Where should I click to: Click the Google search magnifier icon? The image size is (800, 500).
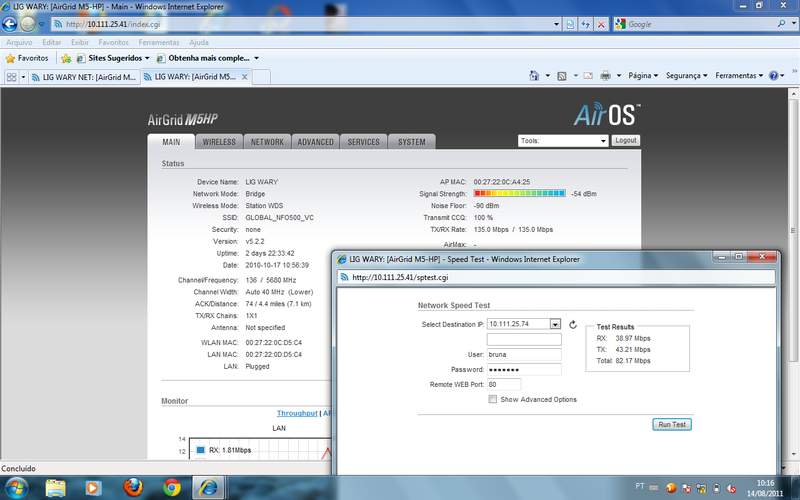coord(781,24)
